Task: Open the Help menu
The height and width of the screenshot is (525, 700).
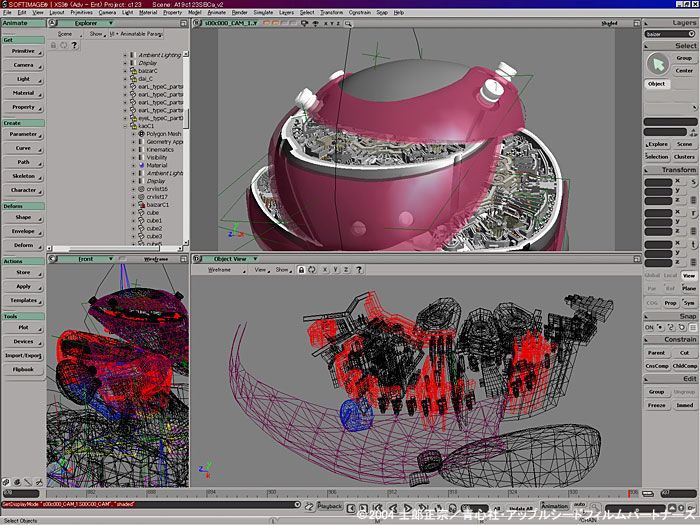Action: pos(399,12)
